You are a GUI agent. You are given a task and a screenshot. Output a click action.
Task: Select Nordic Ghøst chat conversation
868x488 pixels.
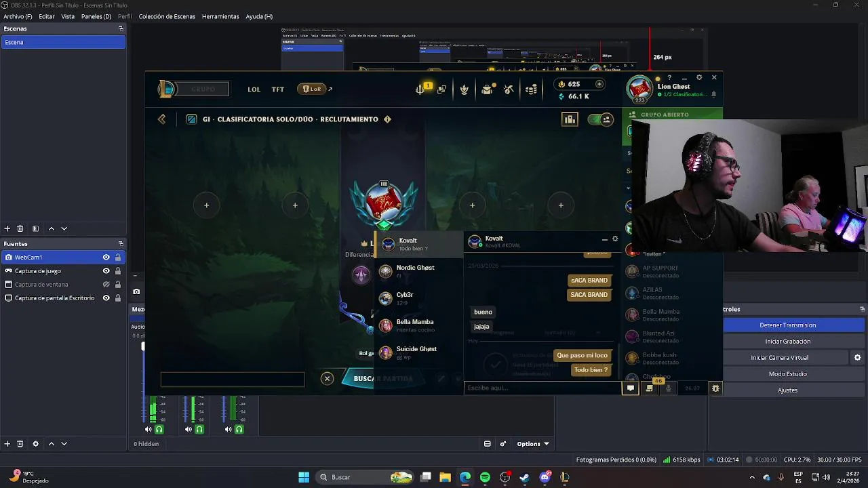[418, 271]
